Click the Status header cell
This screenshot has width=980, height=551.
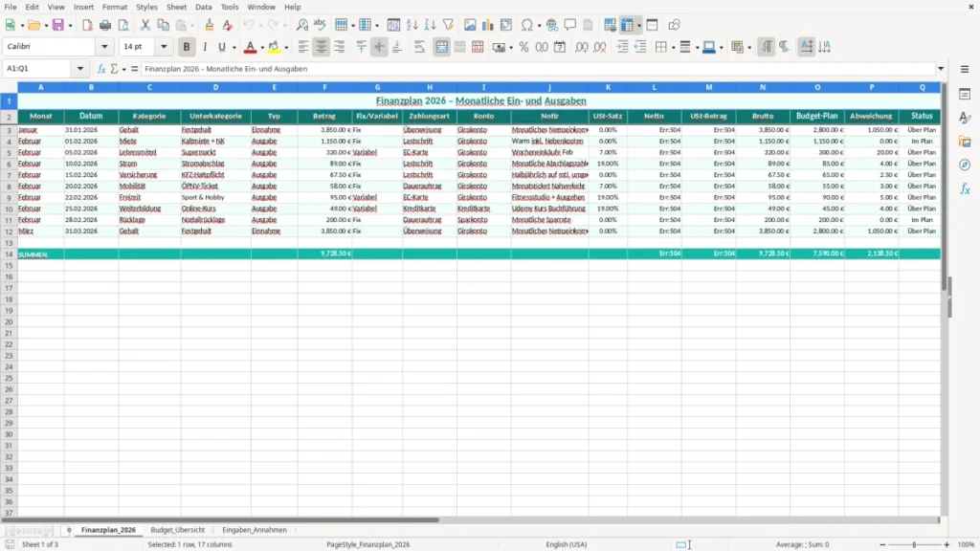922,116
